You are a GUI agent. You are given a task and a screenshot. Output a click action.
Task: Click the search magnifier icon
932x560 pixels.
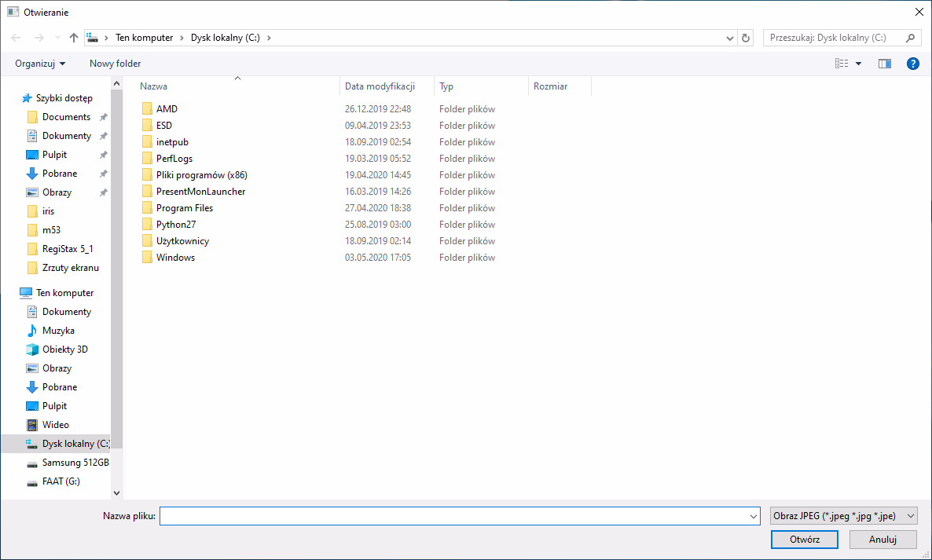tap(911, 38)
